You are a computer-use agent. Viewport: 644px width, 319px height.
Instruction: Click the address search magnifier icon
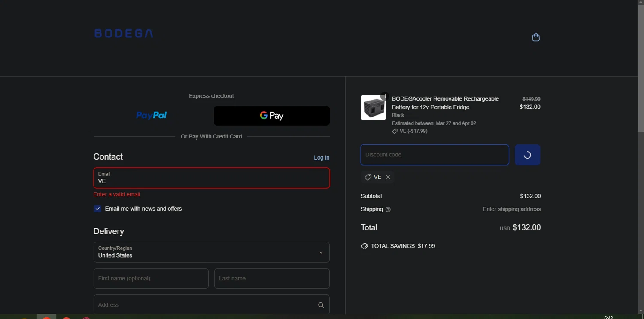click(321, 305)
